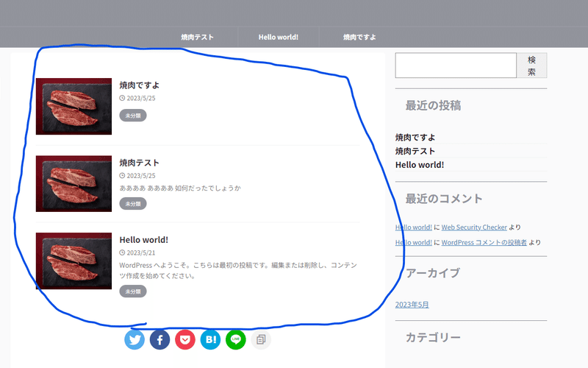588x368 pixels.
Task: Open the 焼肉テスト post thumbnail
Action: 74,183
